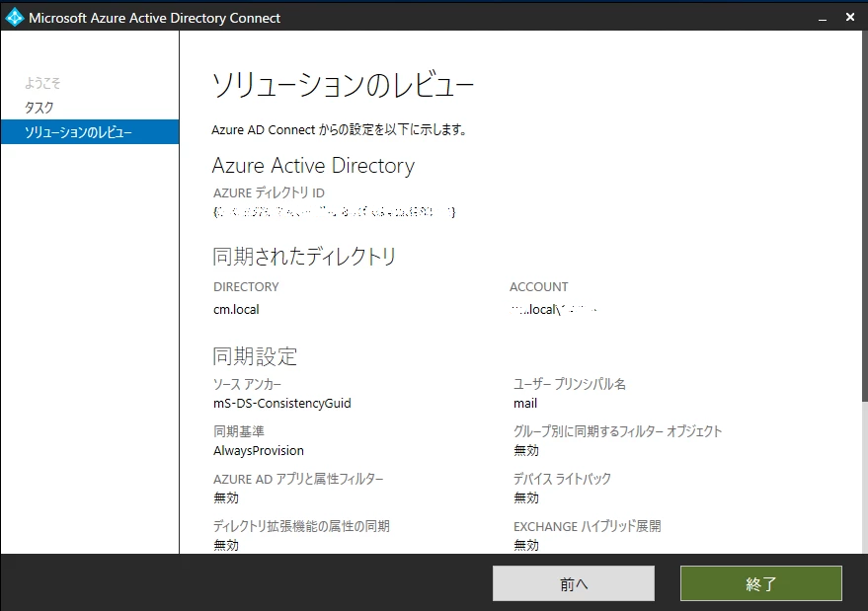Click 無効 under EXCHANGE ハイブリッド展開
The height and width of the screenshot is (611, 868).
pos(526,545)
